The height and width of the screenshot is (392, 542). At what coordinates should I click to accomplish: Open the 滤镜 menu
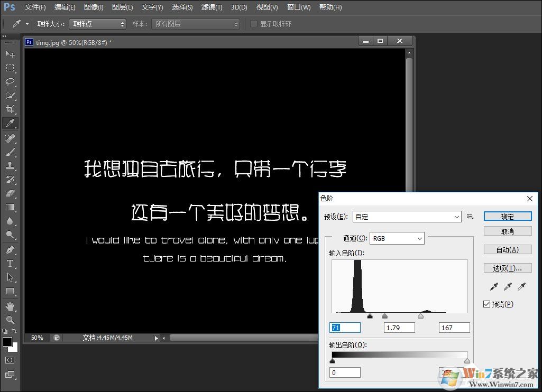(211, 7)
